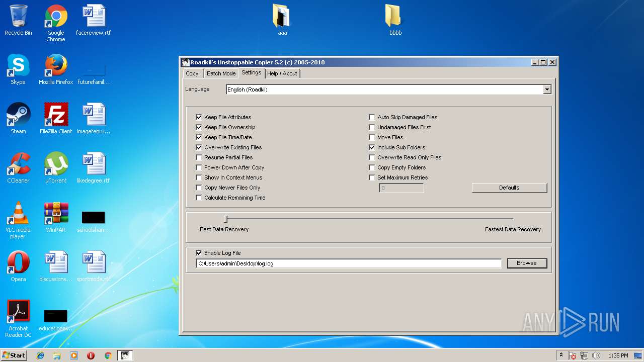
Task: Open the WinRAR desktop shortcut
Action: [x=56, y=217]
